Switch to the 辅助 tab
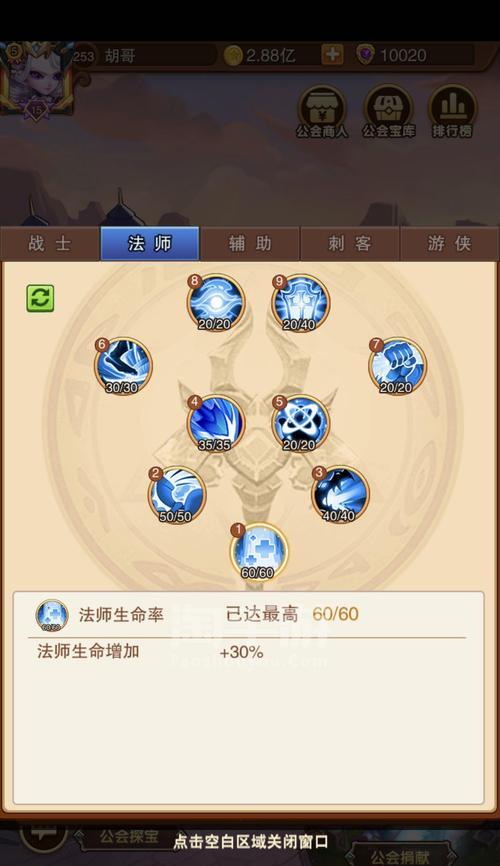 point(250,244)
